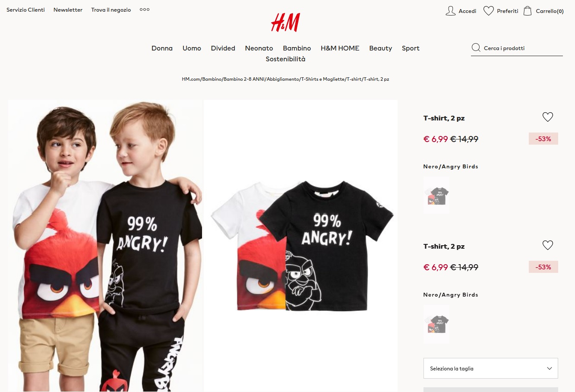
Task: Open the shopping bag cart icon
Action: click(528, 11)
